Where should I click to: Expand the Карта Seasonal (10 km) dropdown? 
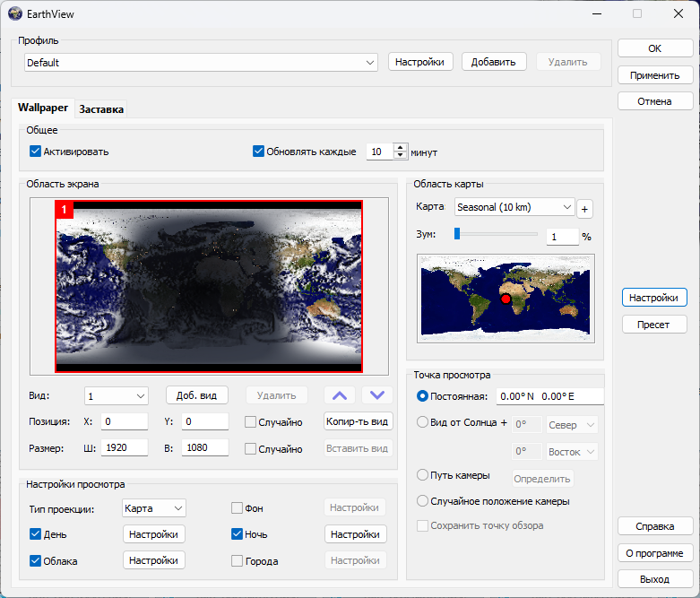pyautogui.click(x=514, y=207)
